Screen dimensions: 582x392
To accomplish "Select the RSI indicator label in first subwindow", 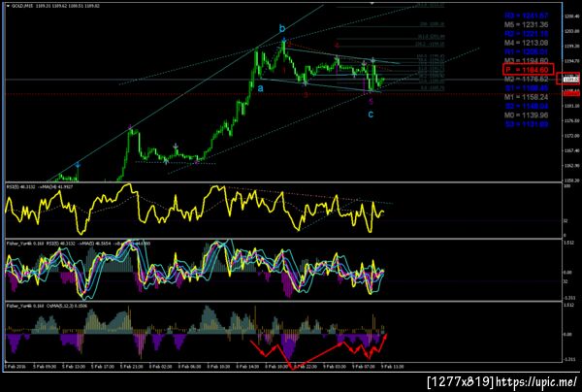I will (40, 186).
